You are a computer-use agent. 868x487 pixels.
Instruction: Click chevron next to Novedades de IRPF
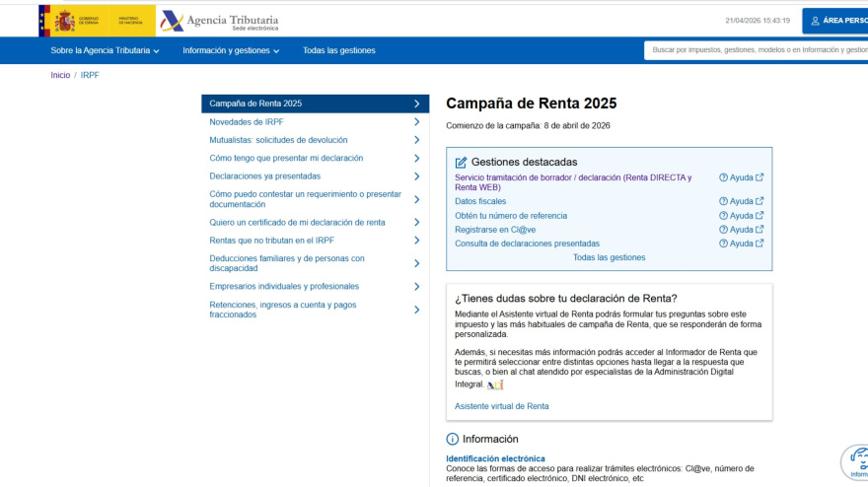(417, 122)
